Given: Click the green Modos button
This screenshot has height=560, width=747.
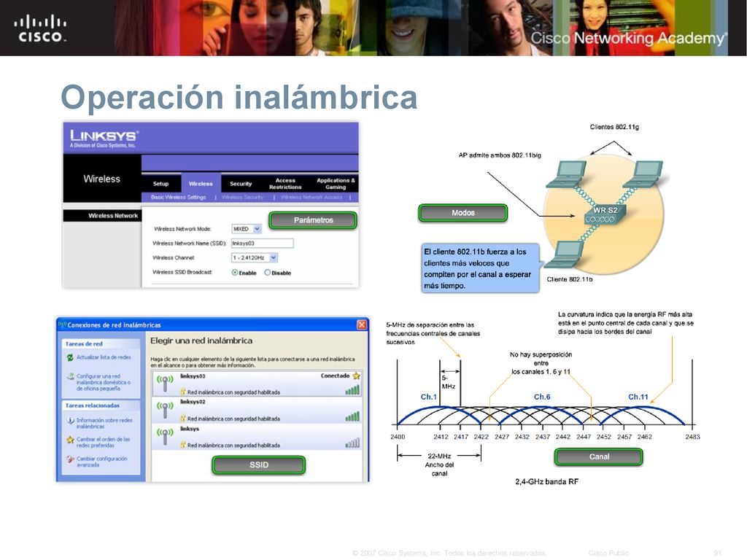Looking at the screenshot, I should point(463,213).
